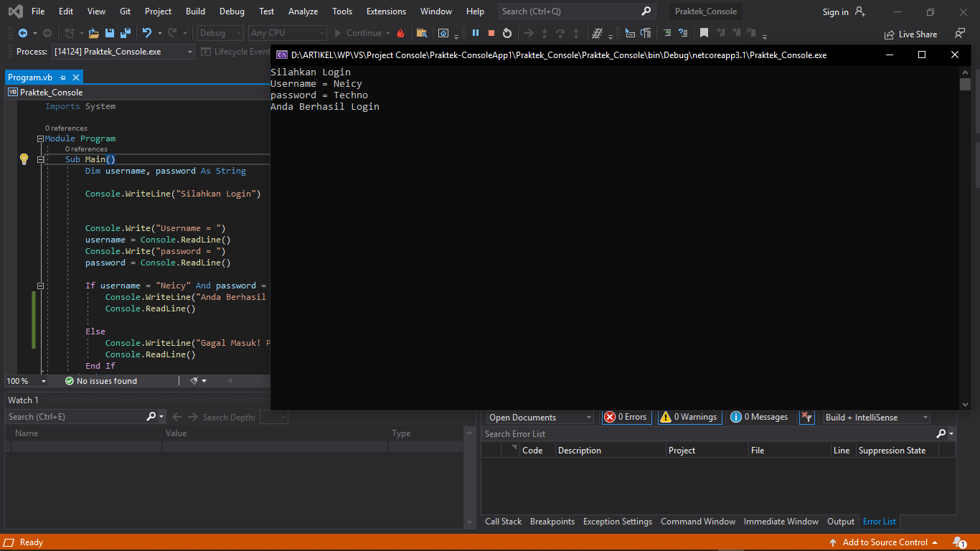Screen dimensions: 980x551
Task: Click the Praktek_Console project selector in editor
Action: [x=136, y=93]
